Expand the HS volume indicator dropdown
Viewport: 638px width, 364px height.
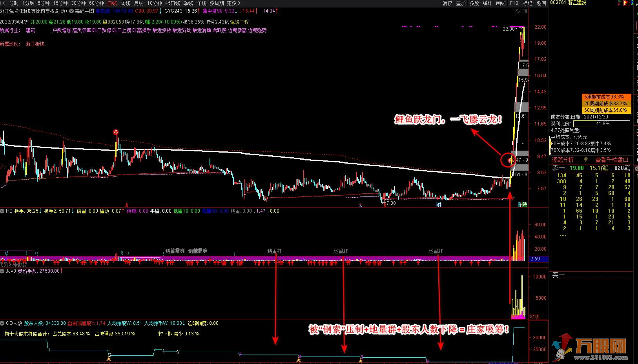tap(3, 211)
